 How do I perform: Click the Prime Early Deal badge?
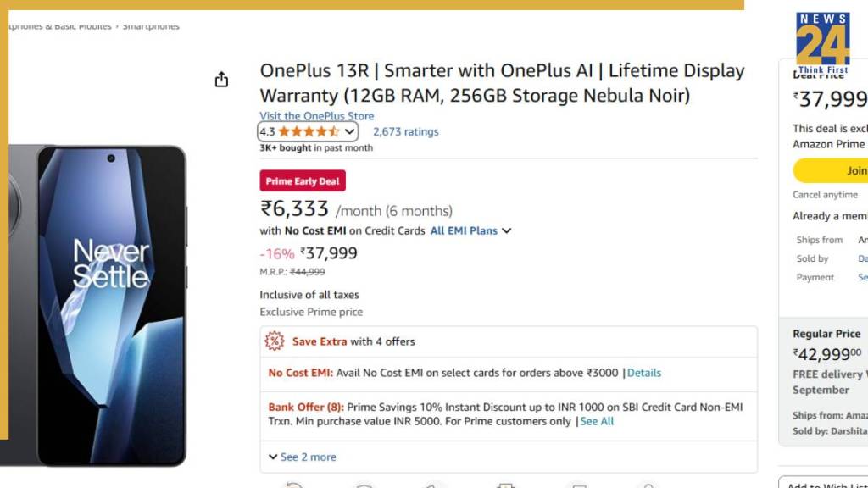(x=302, y=180)
